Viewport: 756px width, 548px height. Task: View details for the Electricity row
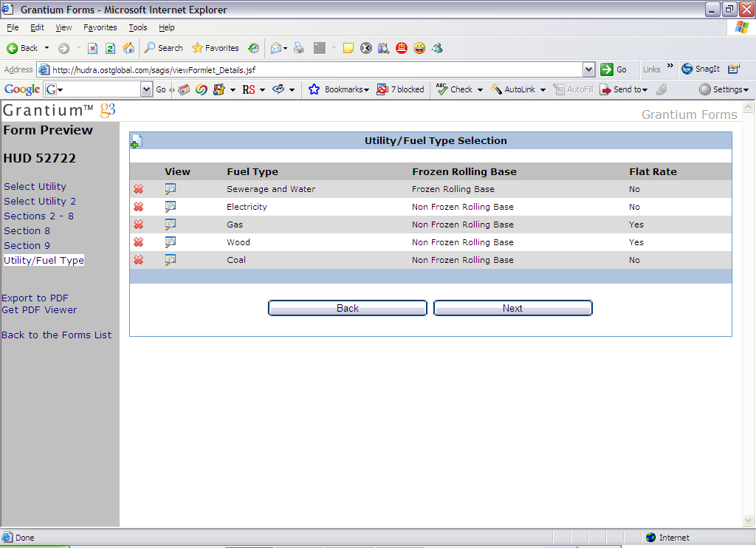171,207
